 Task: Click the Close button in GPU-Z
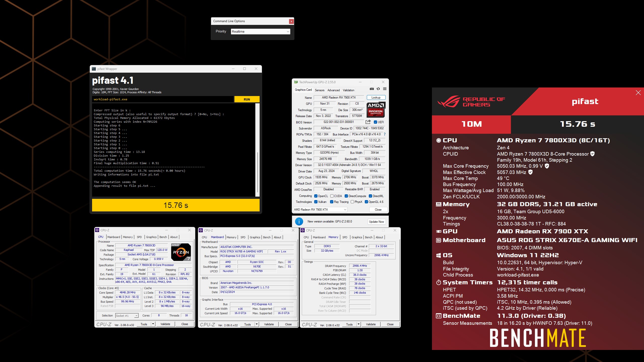pyautogui.click(x=378, y=210)
